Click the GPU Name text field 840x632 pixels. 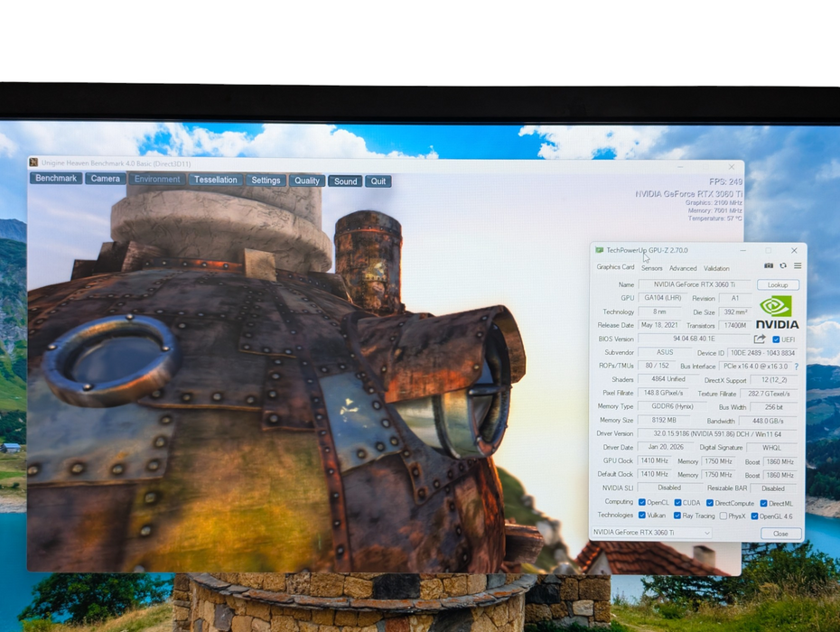(x=695, y=284)
